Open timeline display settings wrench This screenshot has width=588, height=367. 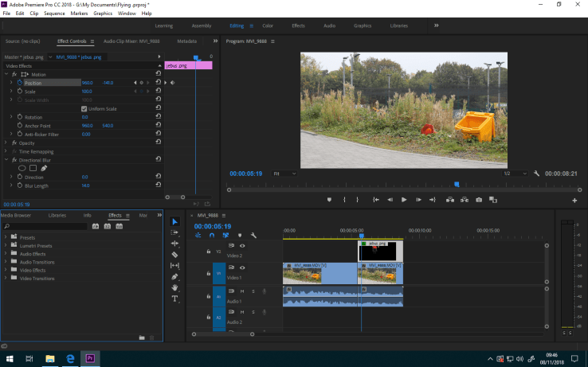[x=253, y=236]
